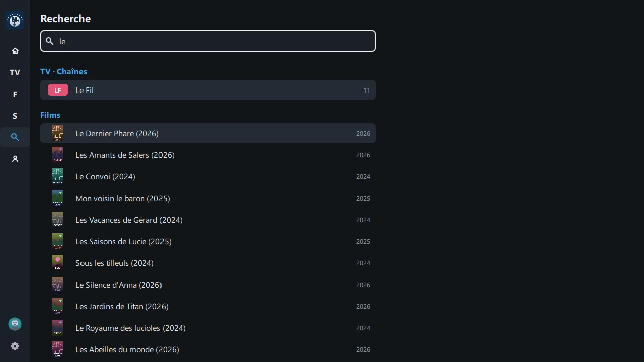Click Le Dernier Phare poster thumbnail
The image size is (644, 362).
pyautogui.click(x=58, y=133)
